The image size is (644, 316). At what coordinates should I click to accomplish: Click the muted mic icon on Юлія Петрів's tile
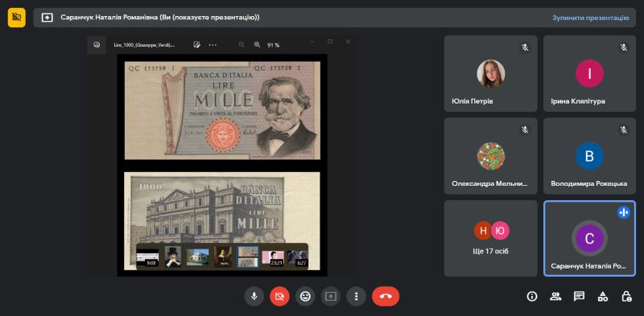[525, 47]
